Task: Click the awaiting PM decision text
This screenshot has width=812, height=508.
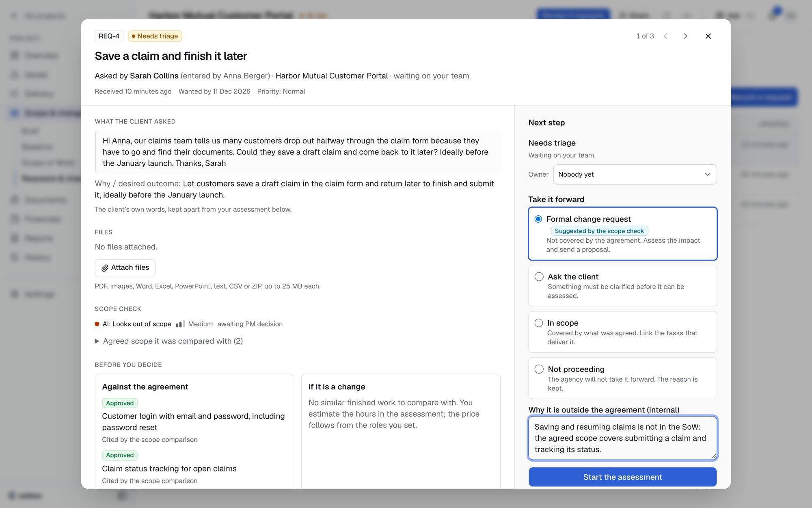Action: click(250, 324)
